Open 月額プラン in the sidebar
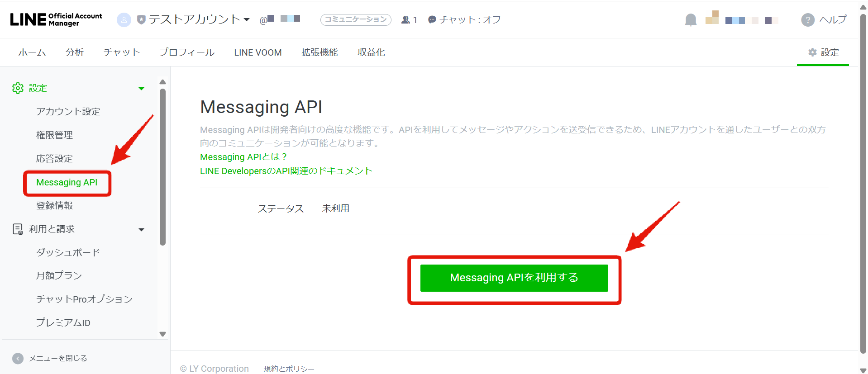 pos(59,276)
